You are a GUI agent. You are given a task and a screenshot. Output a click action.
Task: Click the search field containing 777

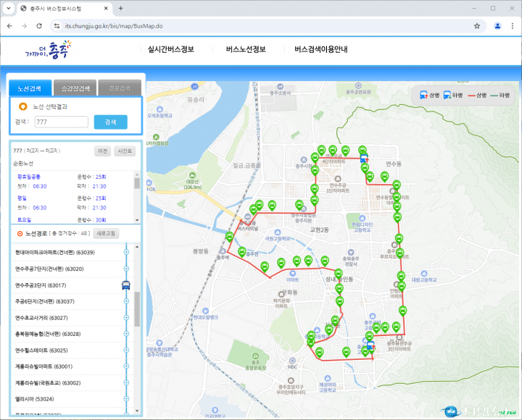pos(61,122)
